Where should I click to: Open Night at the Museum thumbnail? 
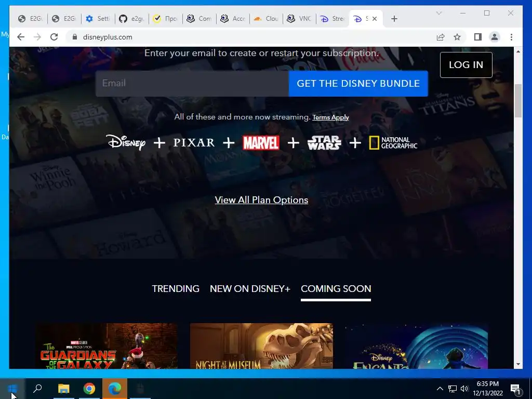(261, 345)
